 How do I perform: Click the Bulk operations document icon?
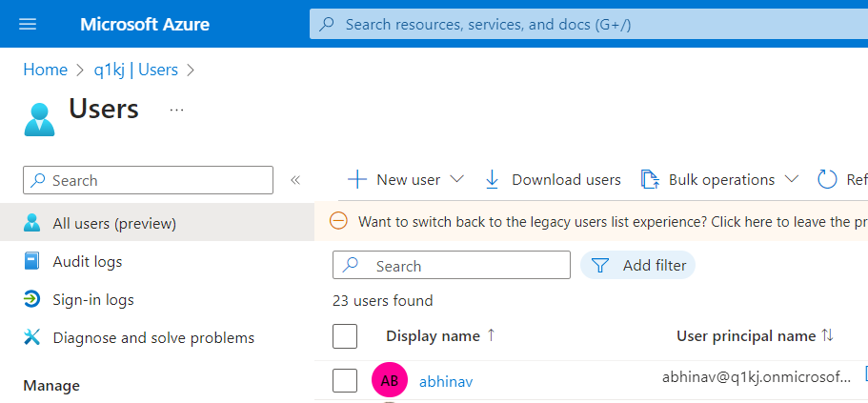(x=650, y=180)
